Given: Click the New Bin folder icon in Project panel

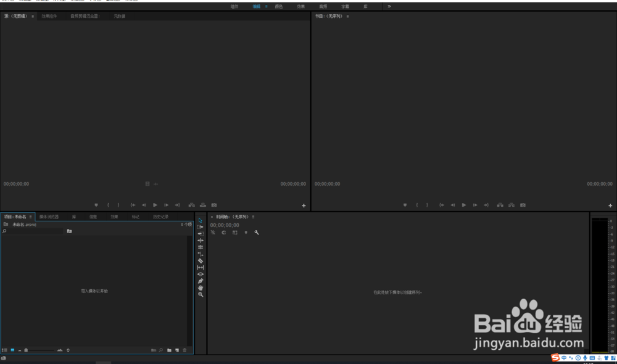Looking at the screenshot, I should pos(169,350).
